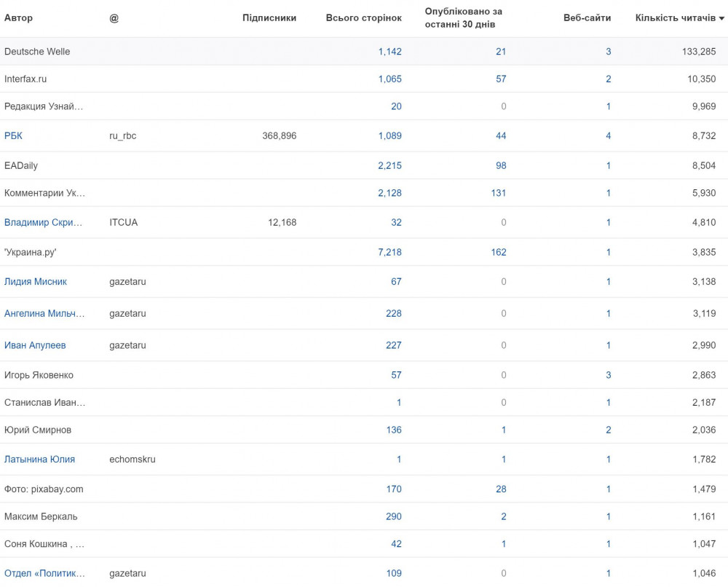Open Deutsche Welle total pages 1,142
This screenshot has height=587, width=728.
point(390,52)
